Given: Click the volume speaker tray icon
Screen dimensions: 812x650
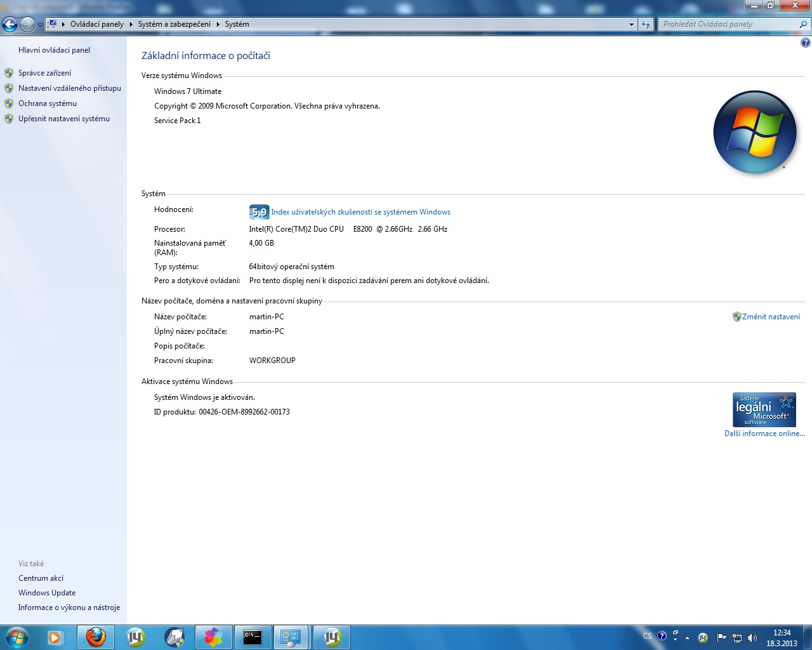Looking at the screenshot, I should click(x=752, y=637).
